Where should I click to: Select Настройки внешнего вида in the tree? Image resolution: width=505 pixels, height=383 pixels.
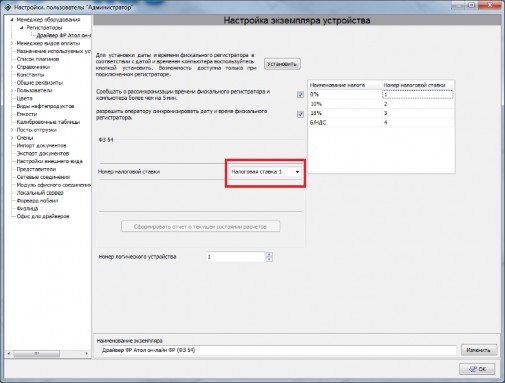click(x=50, y=161)
